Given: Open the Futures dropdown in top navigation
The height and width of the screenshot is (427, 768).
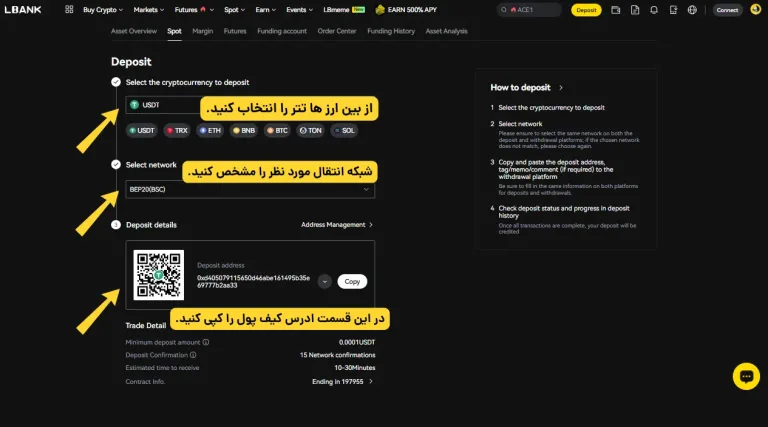Looking at the screenshot, I should 194,9.
